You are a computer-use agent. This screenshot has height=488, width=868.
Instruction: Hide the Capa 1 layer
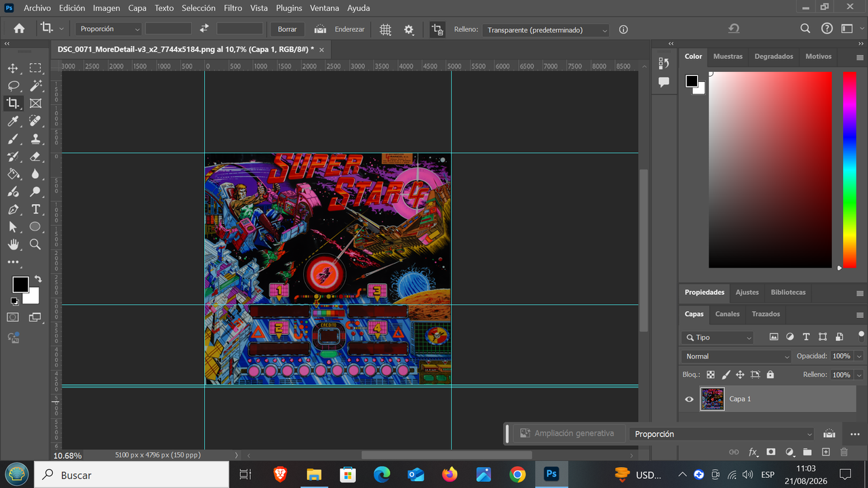[689, 399]
